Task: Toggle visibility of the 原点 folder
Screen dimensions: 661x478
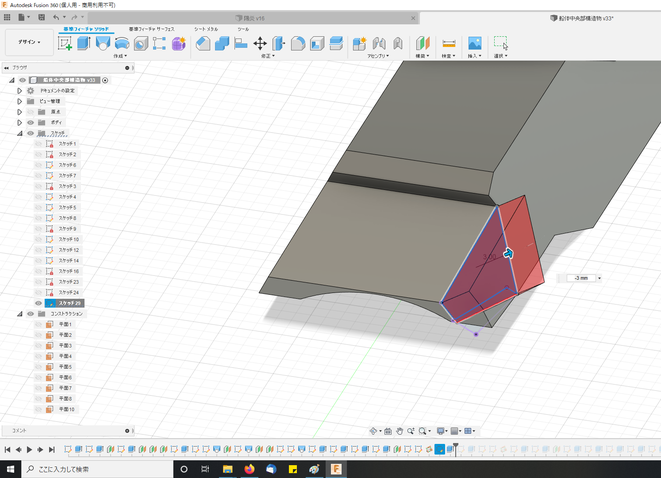Action: pyautogui.click(x=30, y=112)
